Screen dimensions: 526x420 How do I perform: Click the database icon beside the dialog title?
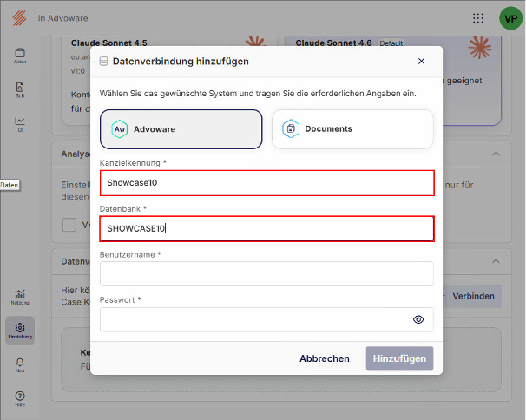coord(103,62)
